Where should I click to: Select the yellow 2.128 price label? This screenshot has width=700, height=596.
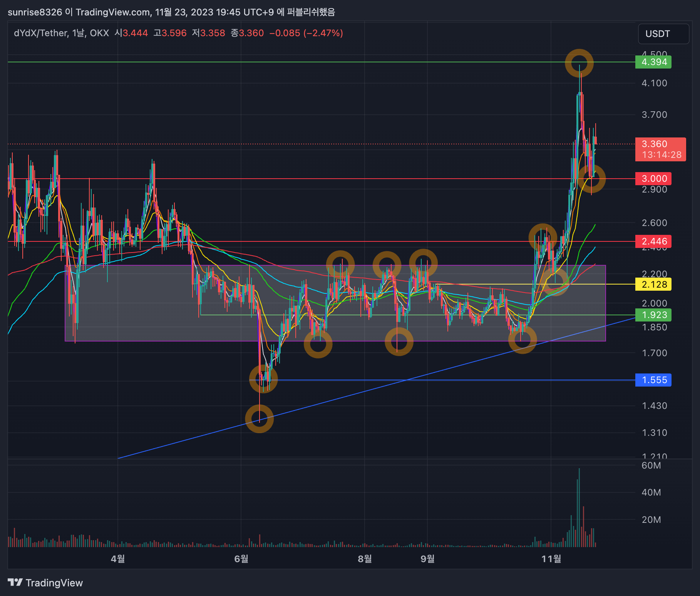point(653,285)
